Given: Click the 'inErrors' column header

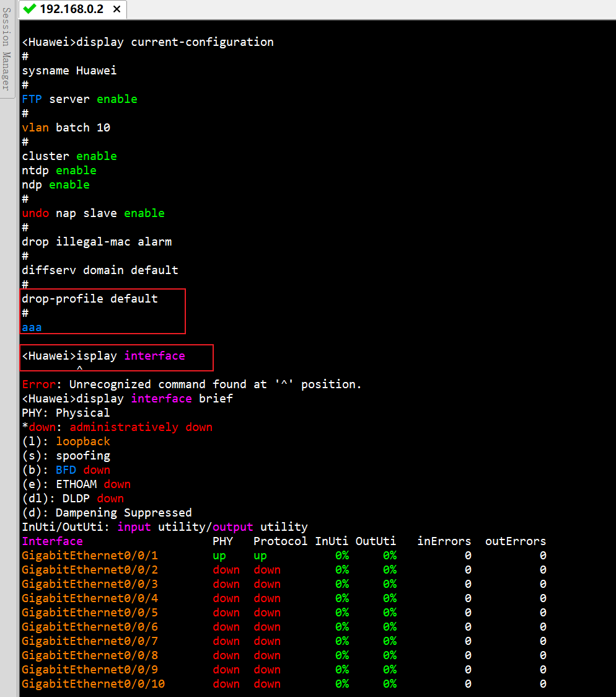Looking at the screenshot, I should click(x=444, y=541).
